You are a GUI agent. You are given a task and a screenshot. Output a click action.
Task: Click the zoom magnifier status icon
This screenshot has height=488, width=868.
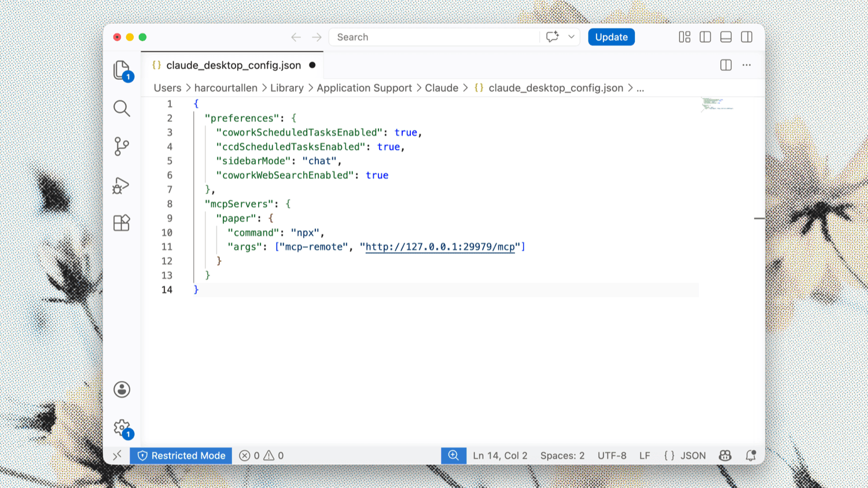pyautogui.click(x=454, y=456)
